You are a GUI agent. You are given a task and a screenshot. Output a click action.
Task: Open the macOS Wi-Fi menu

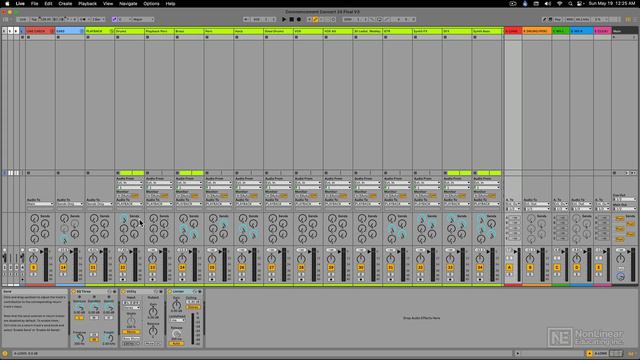559,4
